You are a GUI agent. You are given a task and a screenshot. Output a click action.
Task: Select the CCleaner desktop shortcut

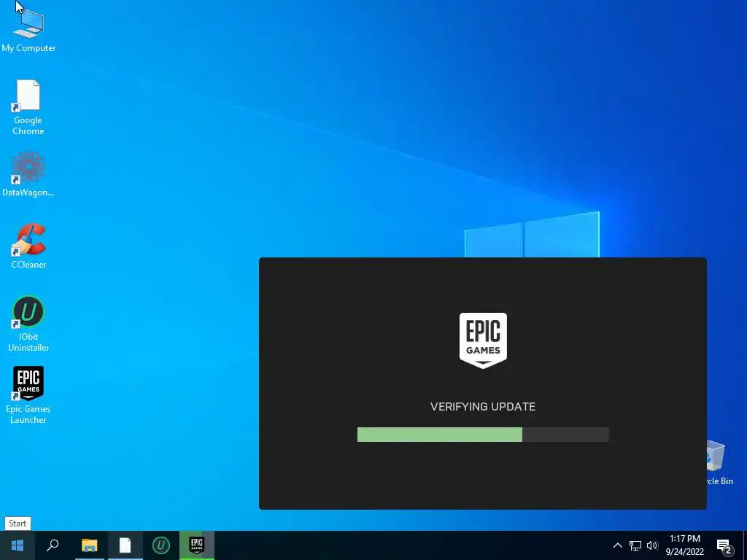coord(28,246)
